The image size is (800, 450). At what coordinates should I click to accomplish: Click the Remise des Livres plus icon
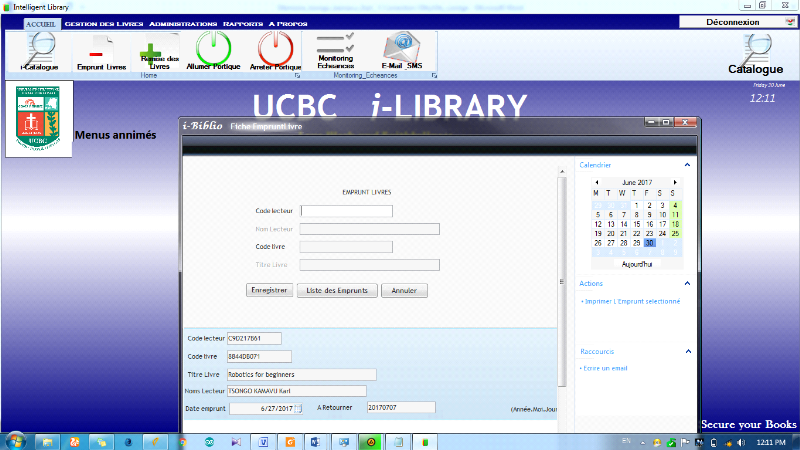(159, 52)
